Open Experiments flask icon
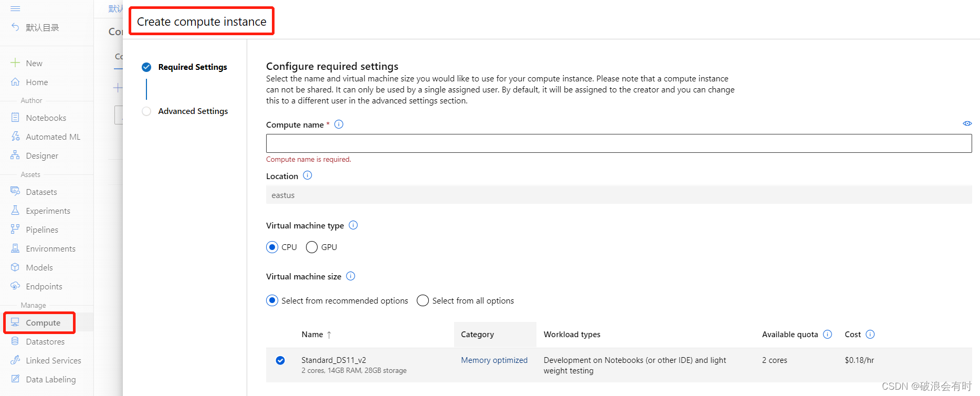Screen dimensions: 980x396 (15, 211)
